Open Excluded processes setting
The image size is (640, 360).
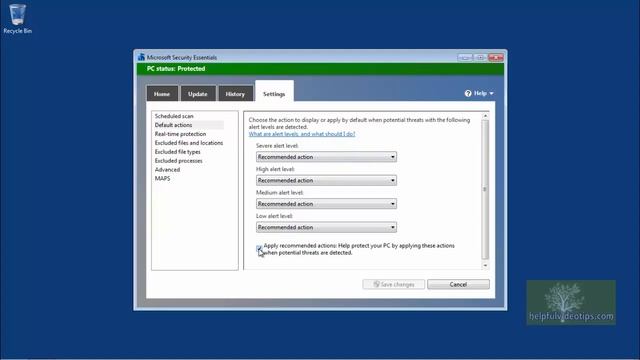(x=179, y=161)
